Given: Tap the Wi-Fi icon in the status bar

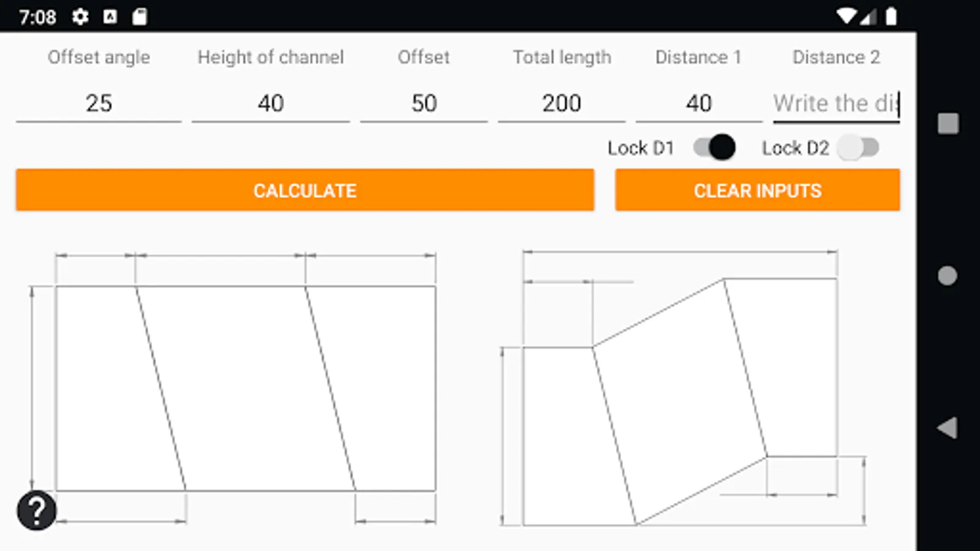Looking at the screenshot, I should (x=847, y=17).
